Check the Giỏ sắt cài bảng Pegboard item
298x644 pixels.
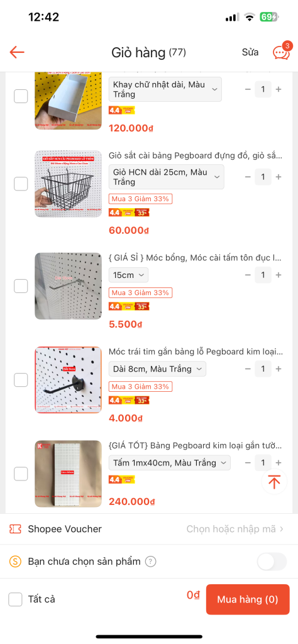21,184
